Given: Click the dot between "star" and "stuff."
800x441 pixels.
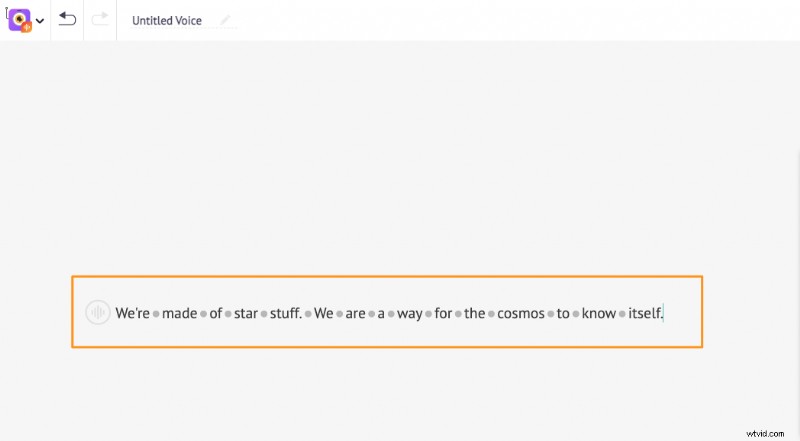Looking at the screenshot, I should pyautogui.click(x=263, y=313).
